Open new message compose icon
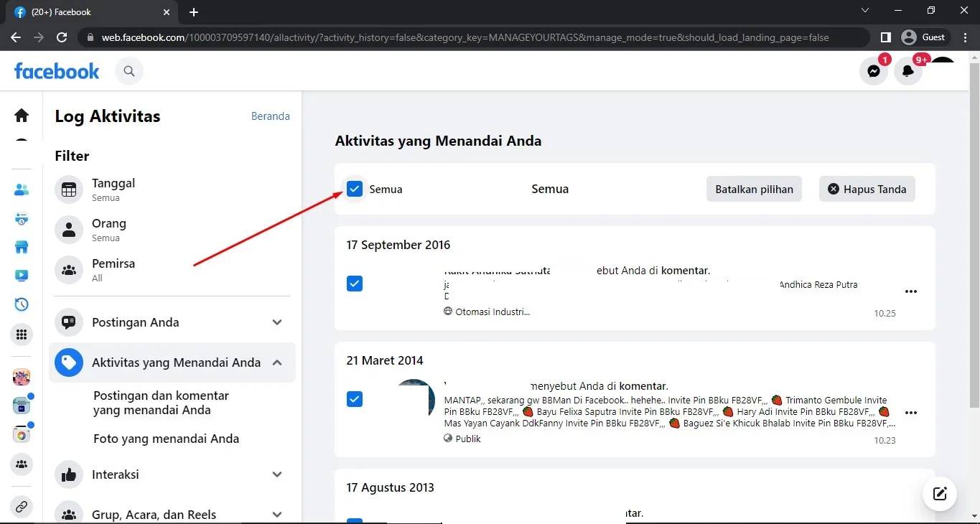 tap(941, 493)
